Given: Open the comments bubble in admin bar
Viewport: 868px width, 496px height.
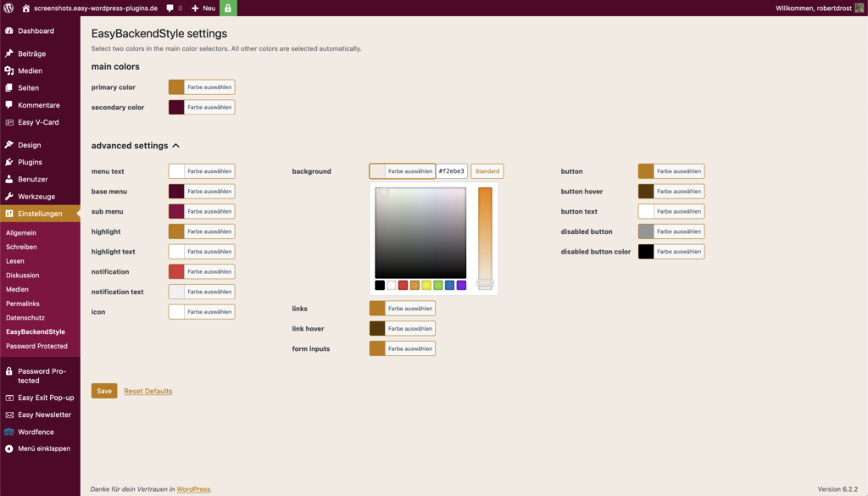Looking at the screenshot, I should click(x=174, y=8).
